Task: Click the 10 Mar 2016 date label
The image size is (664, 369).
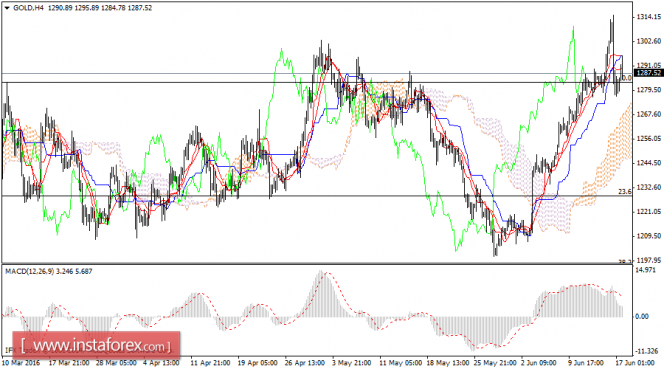Action: coord(21,363)
